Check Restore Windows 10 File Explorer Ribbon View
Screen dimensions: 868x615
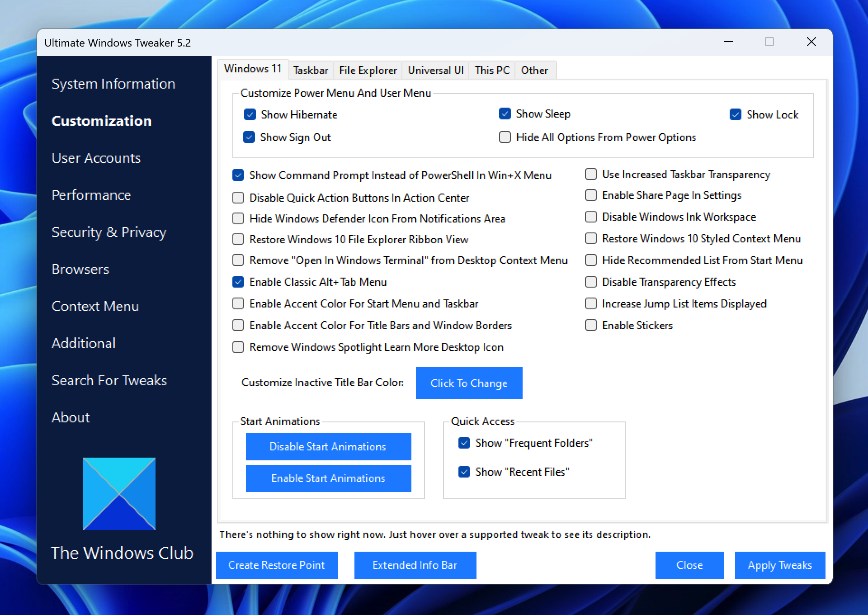238,239
